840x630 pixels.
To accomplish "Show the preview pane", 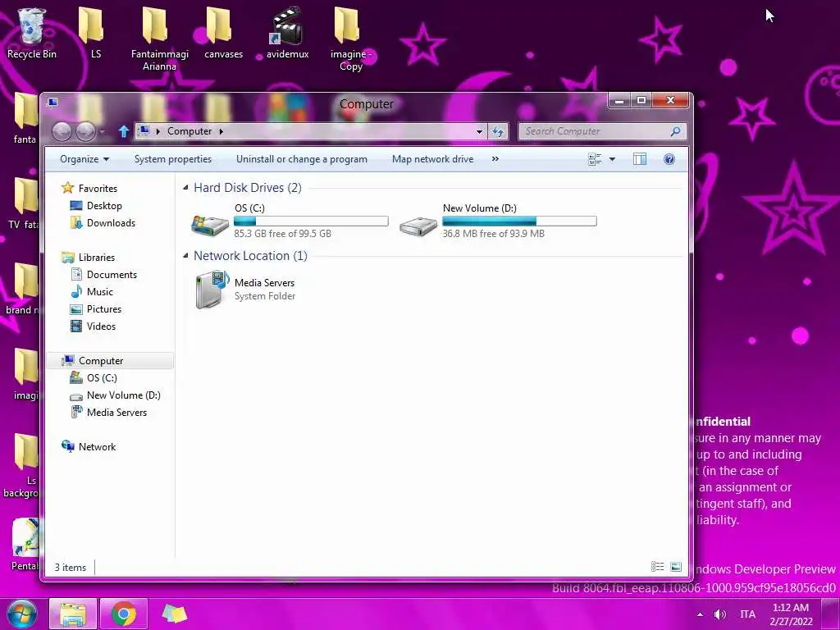I will [640, 159].
